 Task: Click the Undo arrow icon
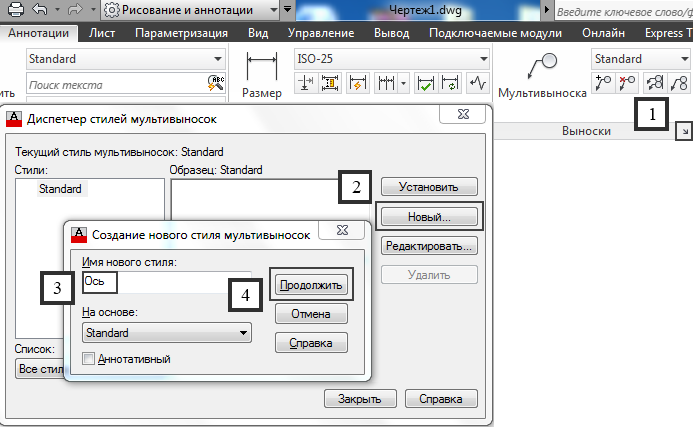pyautogui.click(x=40, y=9)
